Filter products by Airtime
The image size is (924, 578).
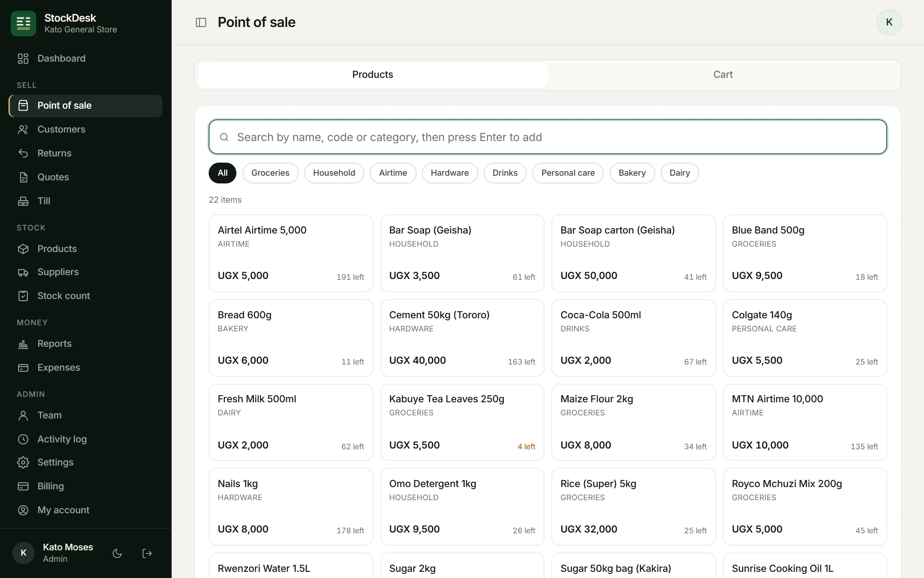point(393,173)
